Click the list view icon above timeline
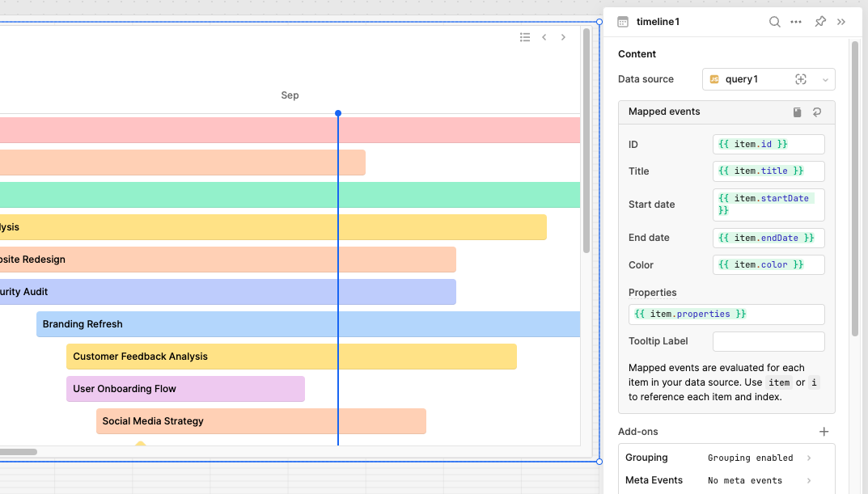Image resolution: width=868 pixels, height=494 pixels. click(x=525, y=37)
